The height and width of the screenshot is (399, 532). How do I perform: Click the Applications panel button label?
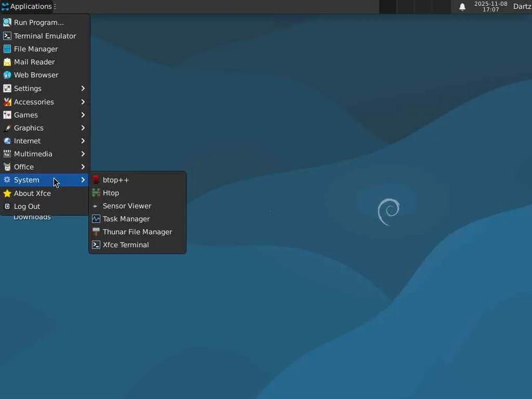tap(31, 6)
